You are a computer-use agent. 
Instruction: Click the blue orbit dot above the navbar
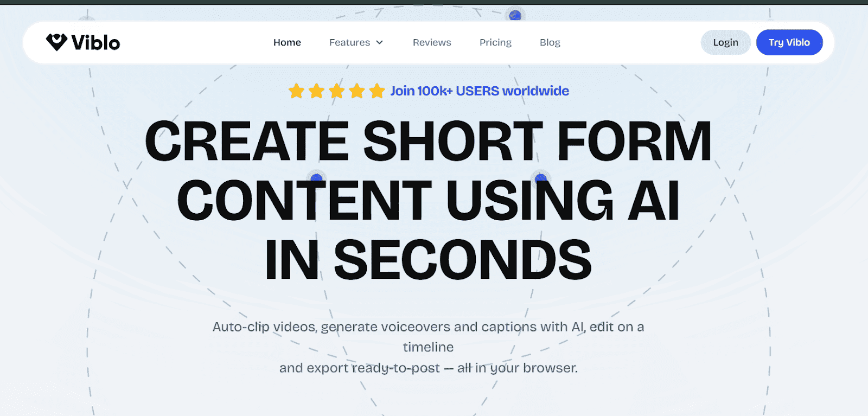(515, 15)
